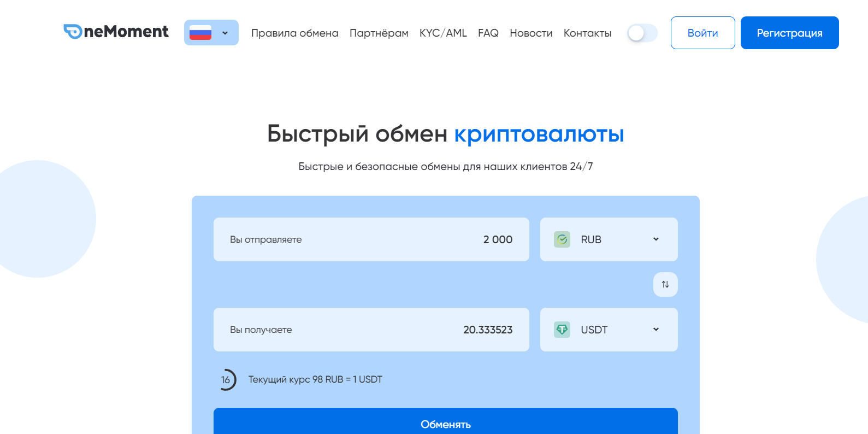Screen dimensions: 868x434
Task: Swap the send and receive currencies
Action: [x=665, y=284]
